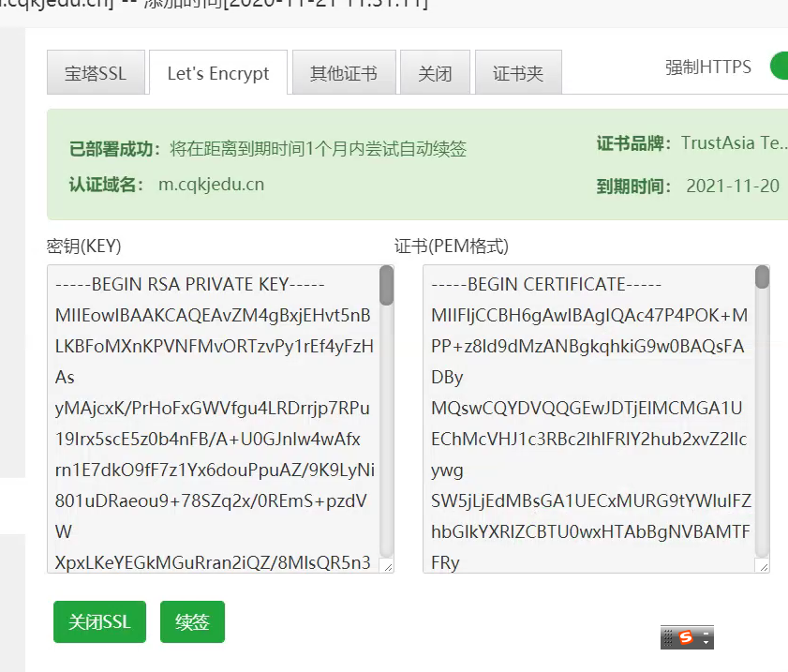Toggle the 强制HTTPS switch

[x=781, y=67]
